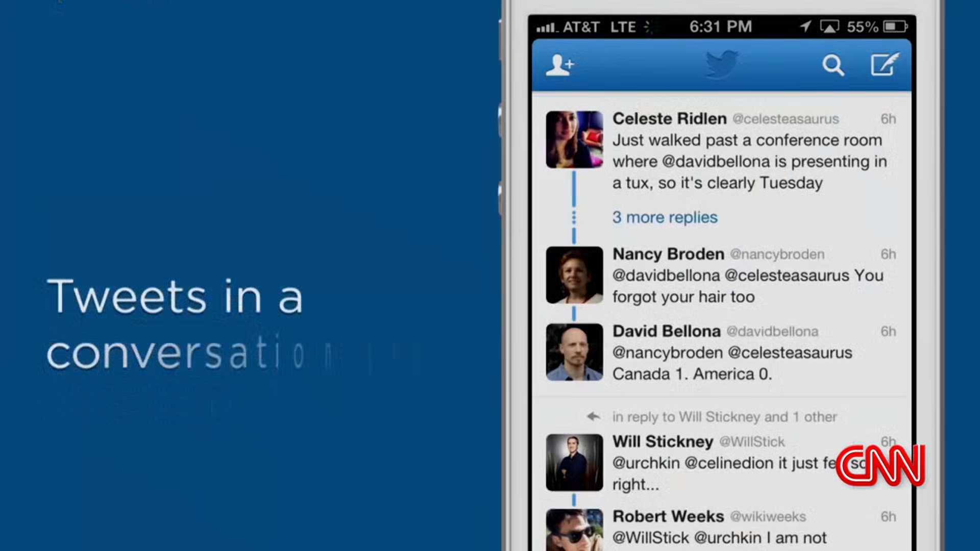980x551 pixels.
Task: Tap the add-user follow icon
Action: coord(560,65)
